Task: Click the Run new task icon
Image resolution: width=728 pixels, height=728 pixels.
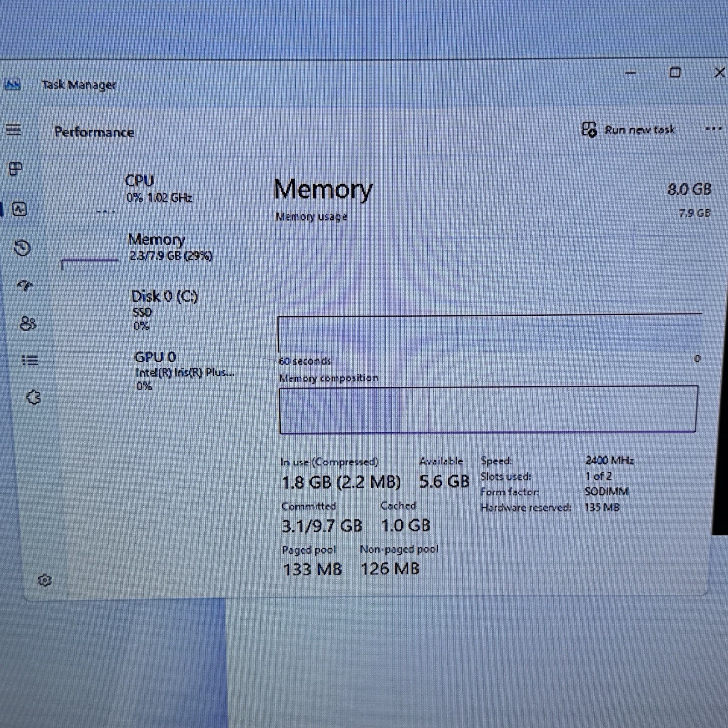Action: coord(589,130)
